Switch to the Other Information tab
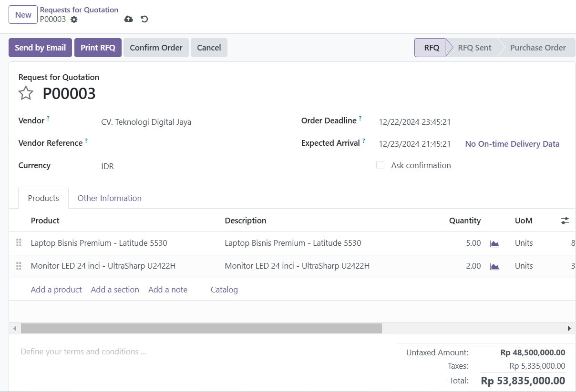 [109, 198]
